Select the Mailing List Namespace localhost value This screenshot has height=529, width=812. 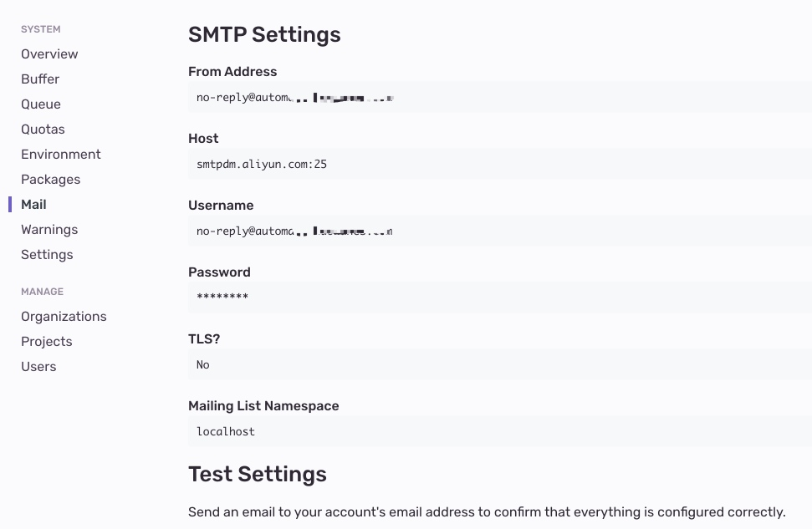pyautogui.click(x=226, y=432)
